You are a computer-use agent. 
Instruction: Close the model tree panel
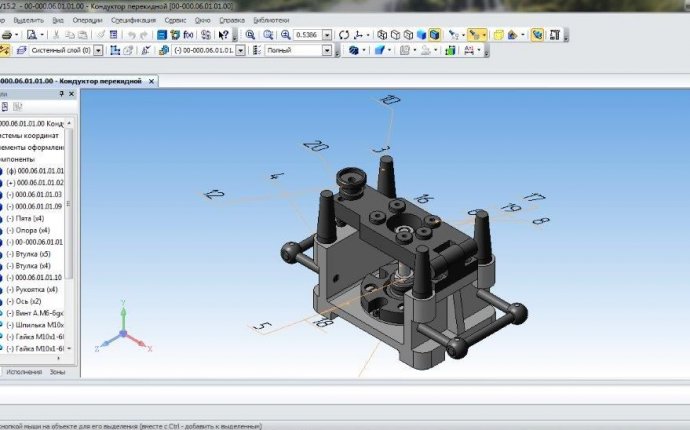(x=71, y=94)
